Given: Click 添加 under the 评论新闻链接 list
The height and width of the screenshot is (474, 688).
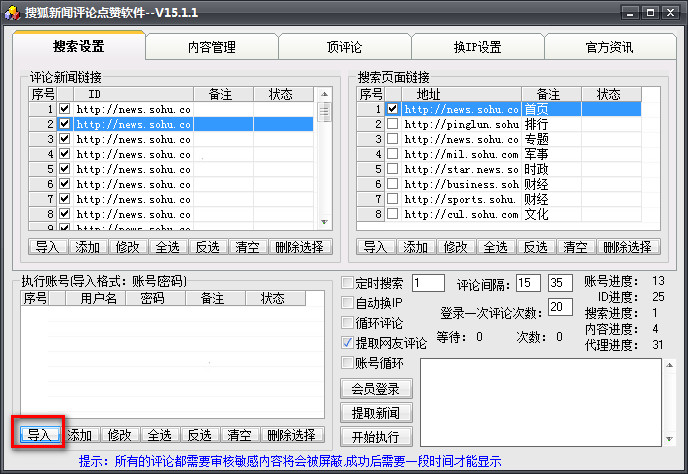Looking at the screenshot, I should (x=87, y=247).
